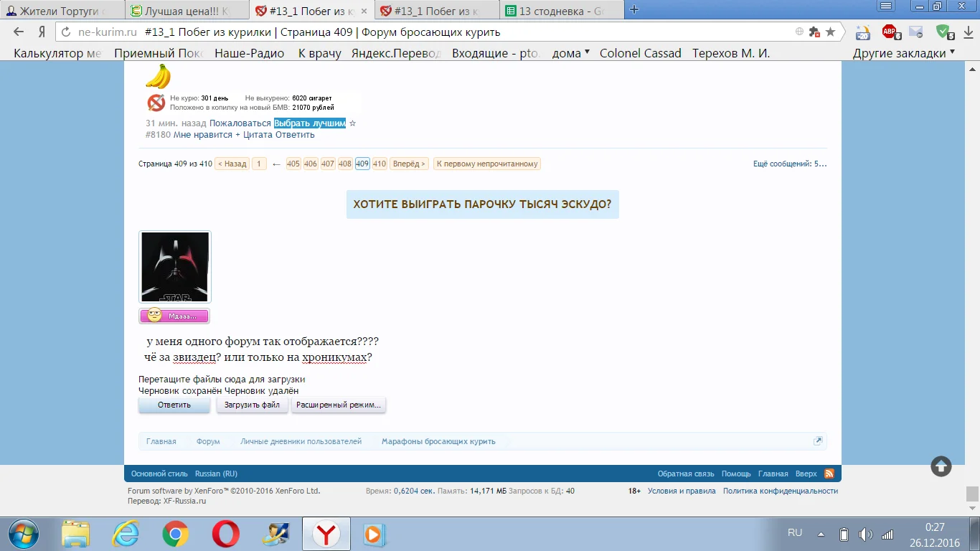Click into the reply message text area

point(482,351)
